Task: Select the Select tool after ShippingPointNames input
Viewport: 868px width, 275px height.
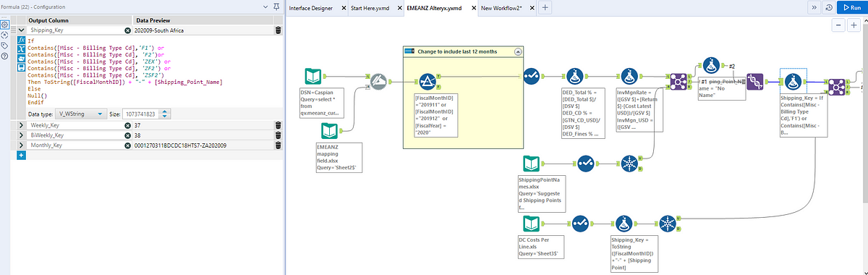Action: click(x=585, y=164)
